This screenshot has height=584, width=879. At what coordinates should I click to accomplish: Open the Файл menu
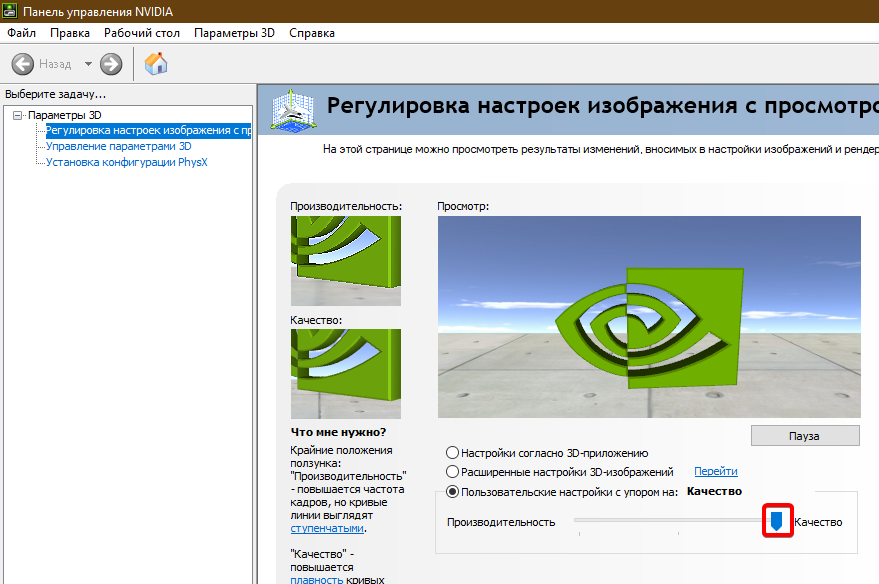pos(21,33)
